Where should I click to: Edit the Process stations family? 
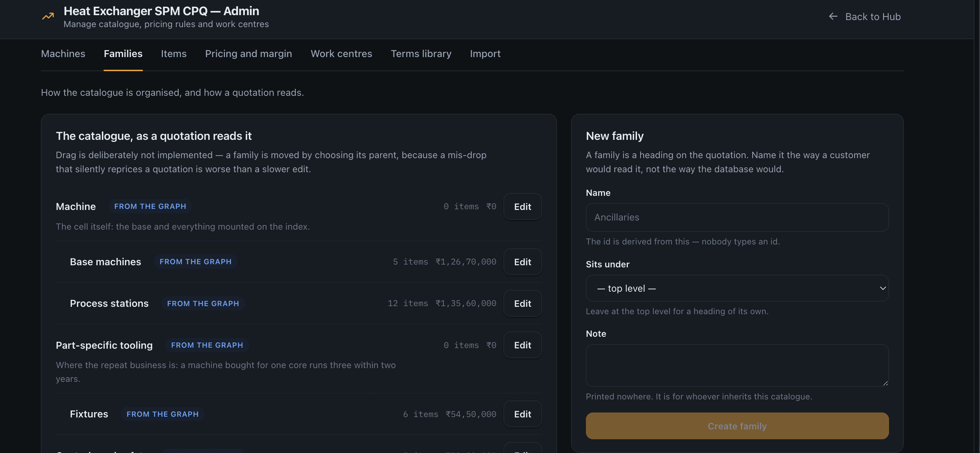(522, 303)
